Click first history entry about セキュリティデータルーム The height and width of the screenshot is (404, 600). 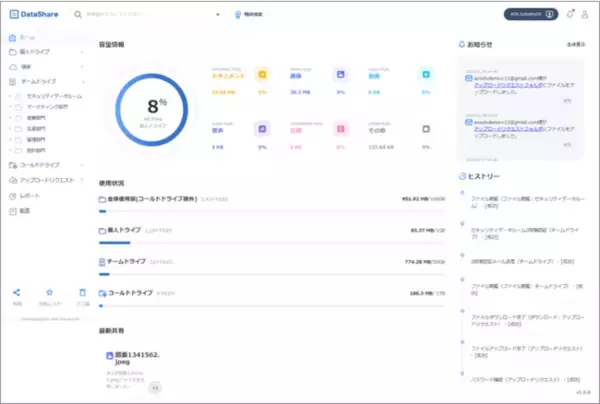[x=528, y=202]
